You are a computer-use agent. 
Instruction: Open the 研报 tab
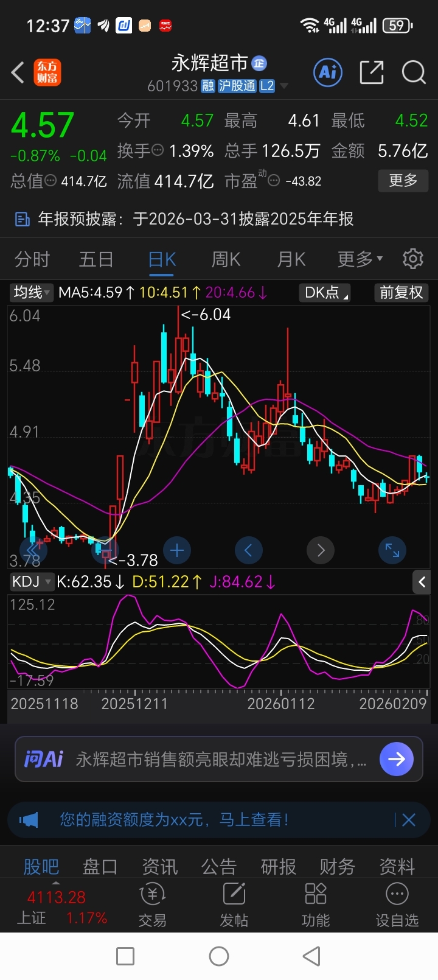pyautogui.click(x=278, y=866)
